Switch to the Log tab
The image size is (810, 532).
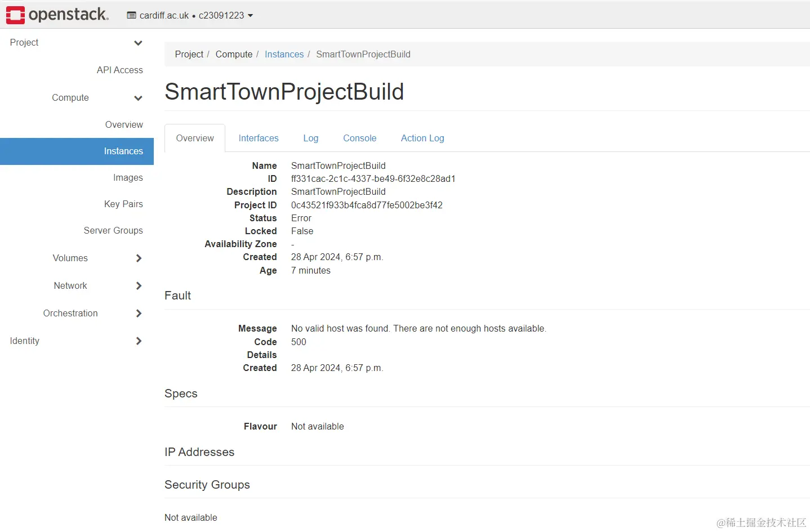click(x=311, y=138)
